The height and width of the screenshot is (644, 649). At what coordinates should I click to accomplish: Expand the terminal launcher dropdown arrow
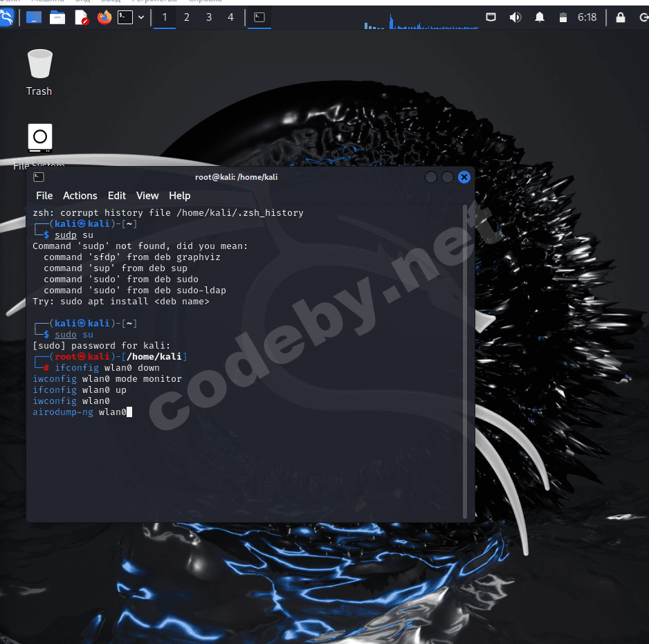point(141,17)
